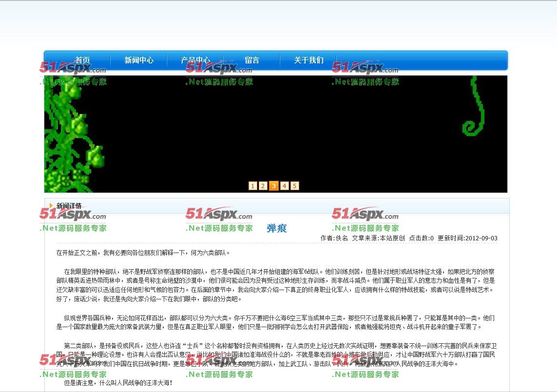Click the author text 作者:佚名
Image resolution: width=557 pixels, height=392 pixels.
tap(334, 238)
